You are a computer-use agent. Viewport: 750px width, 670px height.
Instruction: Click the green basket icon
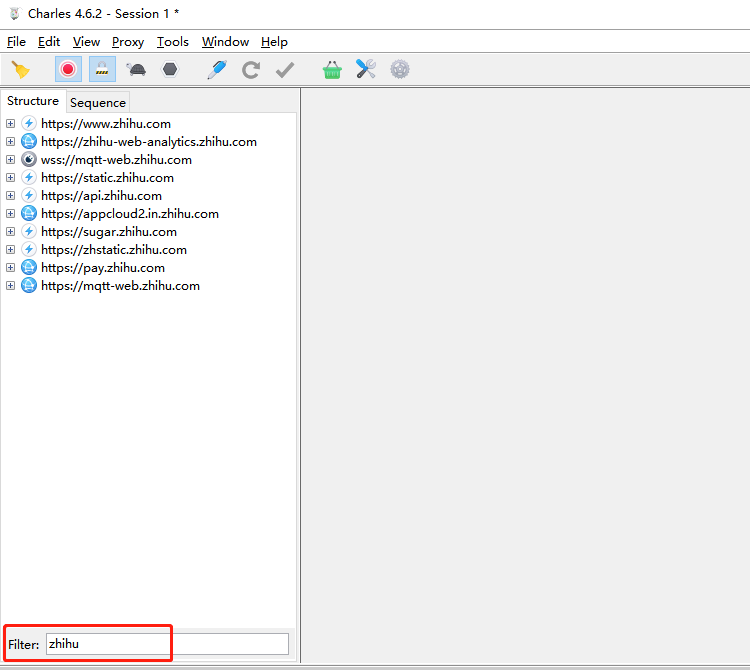332,69
